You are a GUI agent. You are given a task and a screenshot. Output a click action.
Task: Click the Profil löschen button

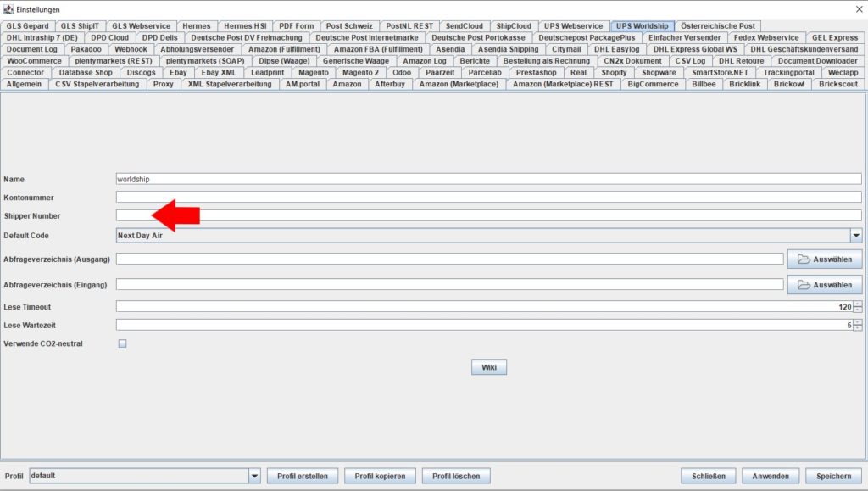[456, 476]
